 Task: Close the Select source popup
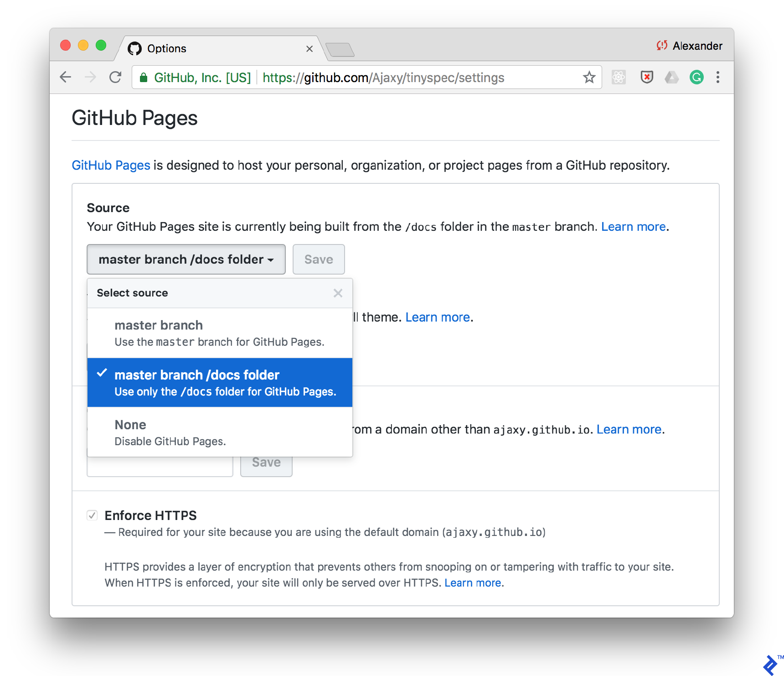point(338,293)
